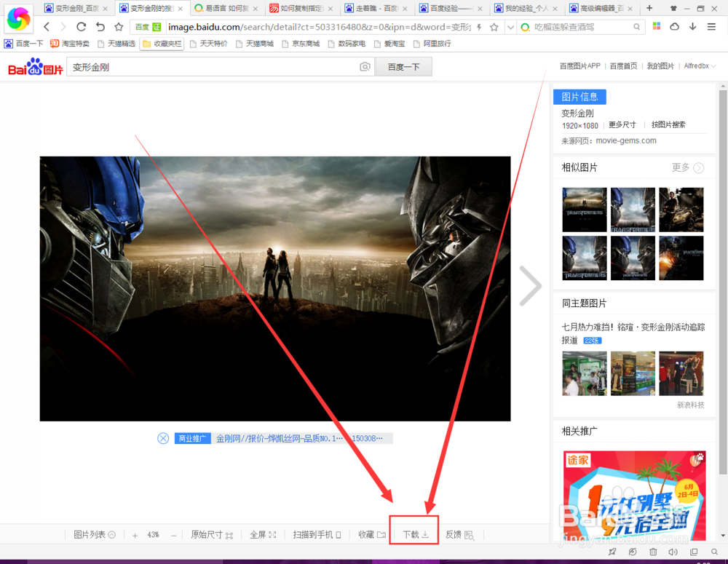
Task: Switch to the 如何复制指定 tab
Action: coord(302,8)
